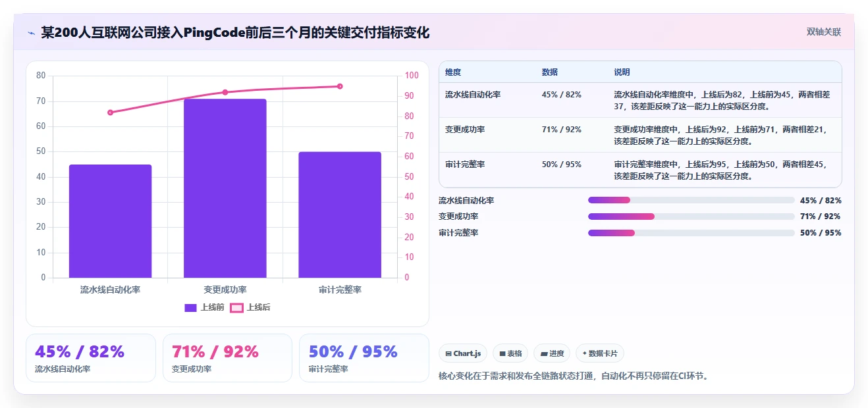Click the 双轴关联 label in the header

[x=823, y=32]
